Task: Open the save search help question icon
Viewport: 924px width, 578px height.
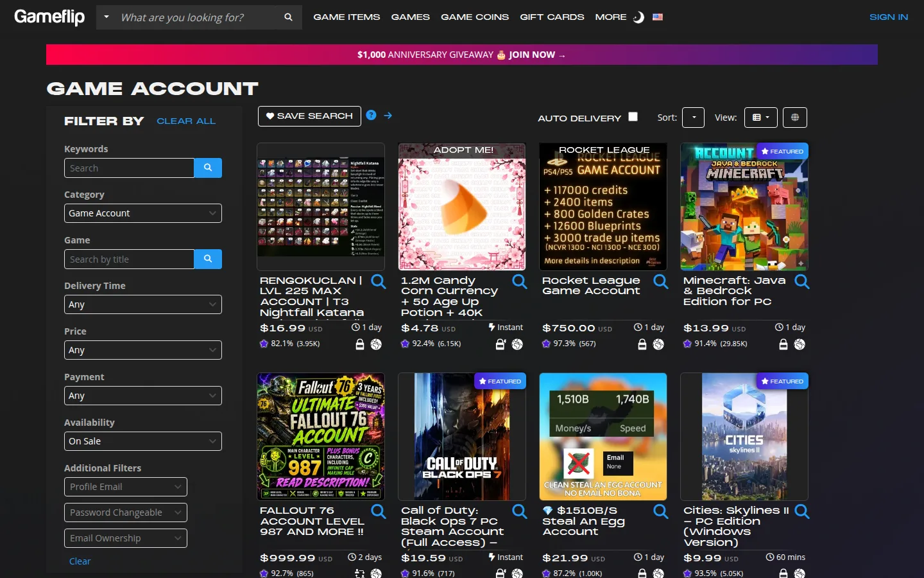Action: pyautogui.click(x=371, y=115)
